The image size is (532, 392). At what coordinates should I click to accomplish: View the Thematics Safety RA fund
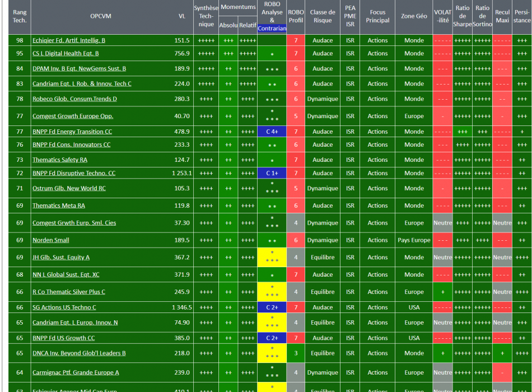click(60, 160)
